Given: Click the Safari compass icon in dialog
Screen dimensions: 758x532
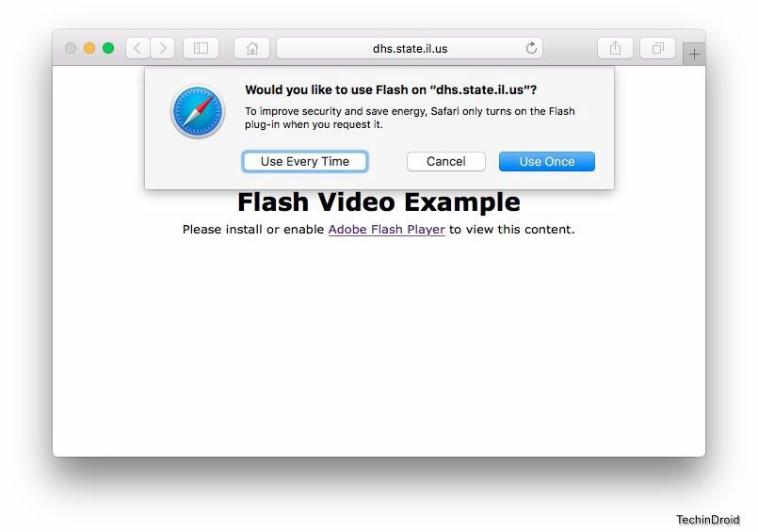Looking at the screenshot, I should click(198, 112).
